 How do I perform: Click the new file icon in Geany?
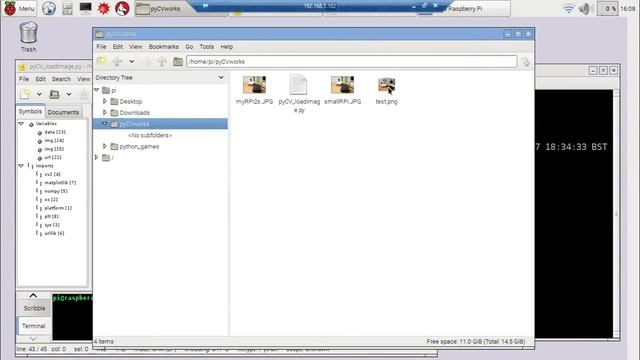(x=25, y=94)
